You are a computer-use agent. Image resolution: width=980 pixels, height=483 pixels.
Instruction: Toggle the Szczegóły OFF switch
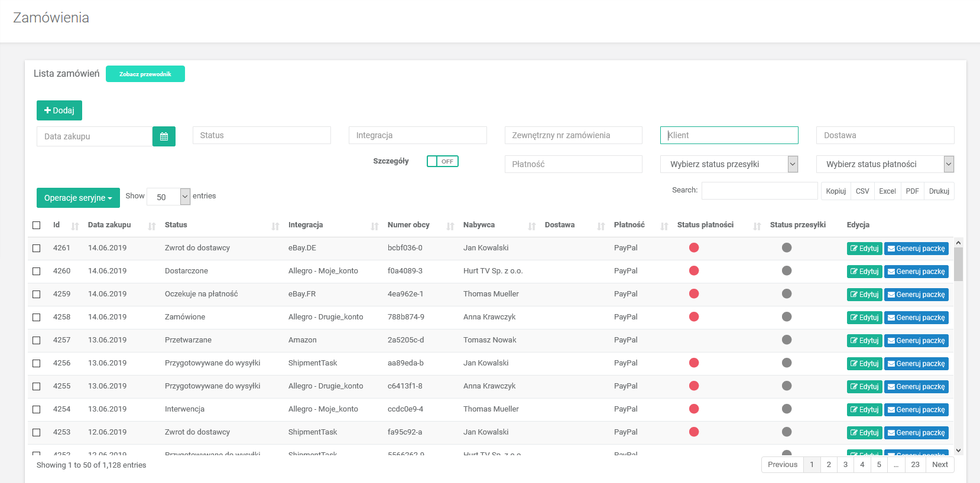[442, 161]
